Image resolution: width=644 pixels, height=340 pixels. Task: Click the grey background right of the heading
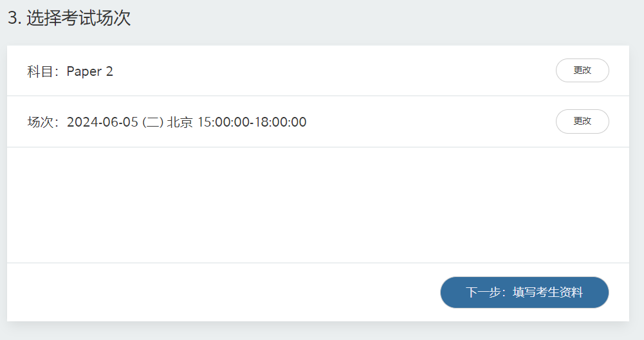(x=386, y=19)
